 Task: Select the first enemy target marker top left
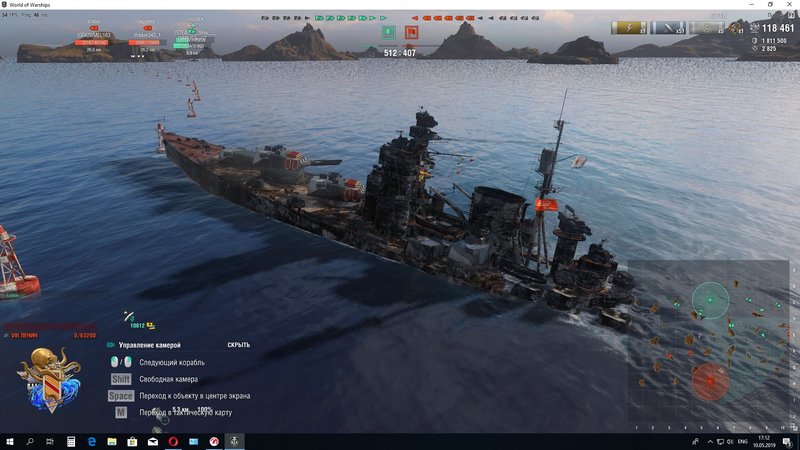point(94,29)
